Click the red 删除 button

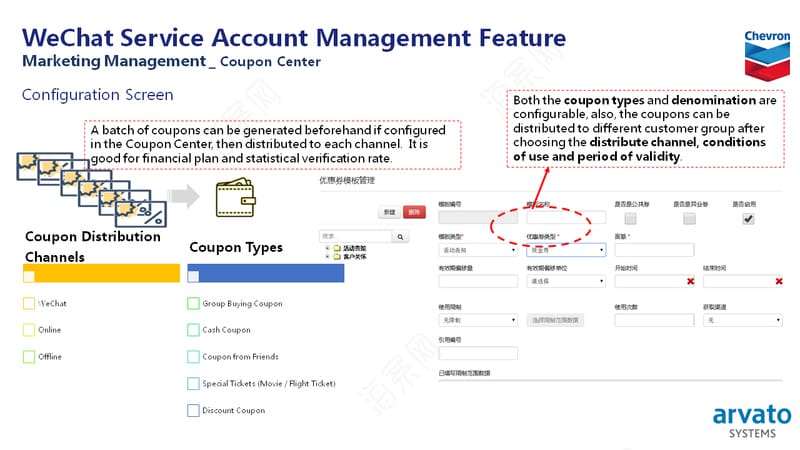tap(414, 212)
